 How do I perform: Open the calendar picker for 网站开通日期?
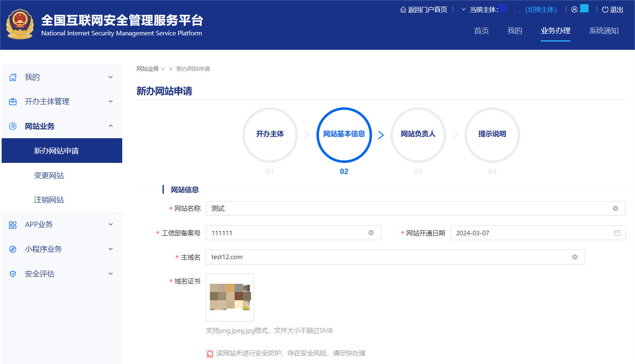[617, 232]
